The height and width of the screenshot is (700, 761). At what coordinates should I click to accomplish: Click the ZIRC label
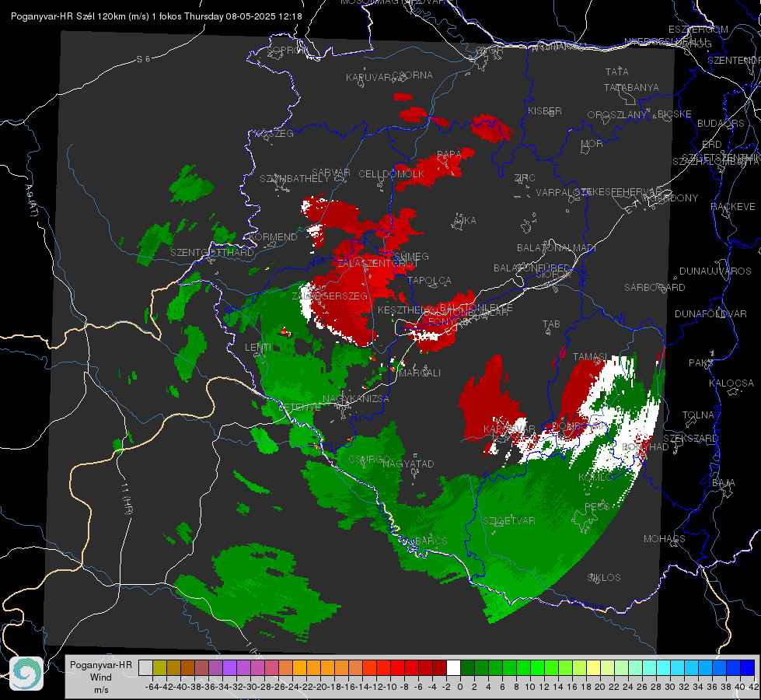pyautogui.click(x=525, y=178)
